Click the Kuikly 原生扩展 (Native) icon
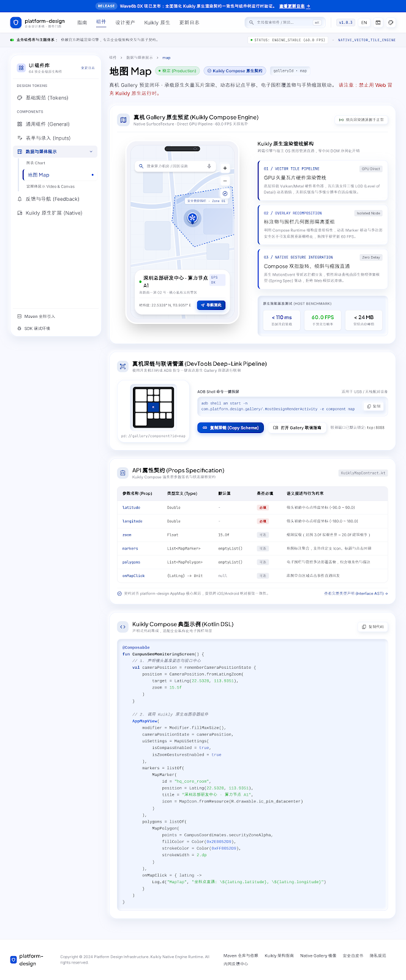This screenshot has height=980, width=406. (x=20, y=213)
